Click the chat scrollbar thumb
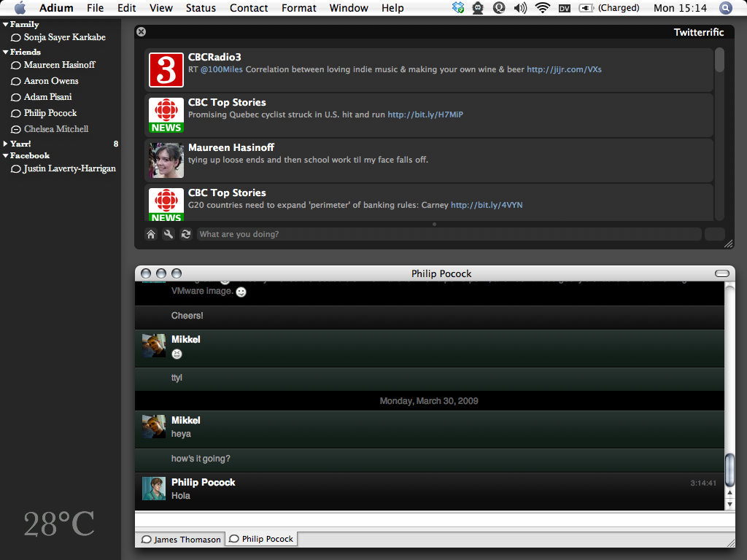The height and width of the screenshot is (560, 747). pos(729,470)
